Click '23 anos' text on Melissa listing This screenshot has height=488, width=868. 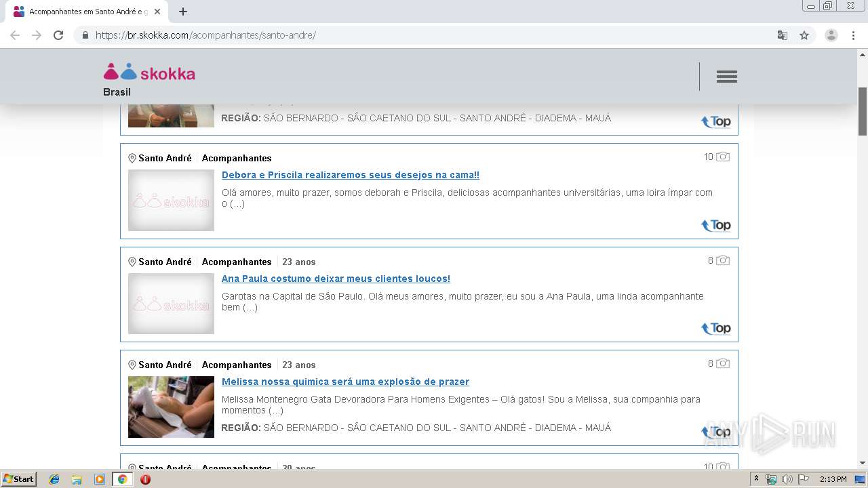tap(299, 365)
